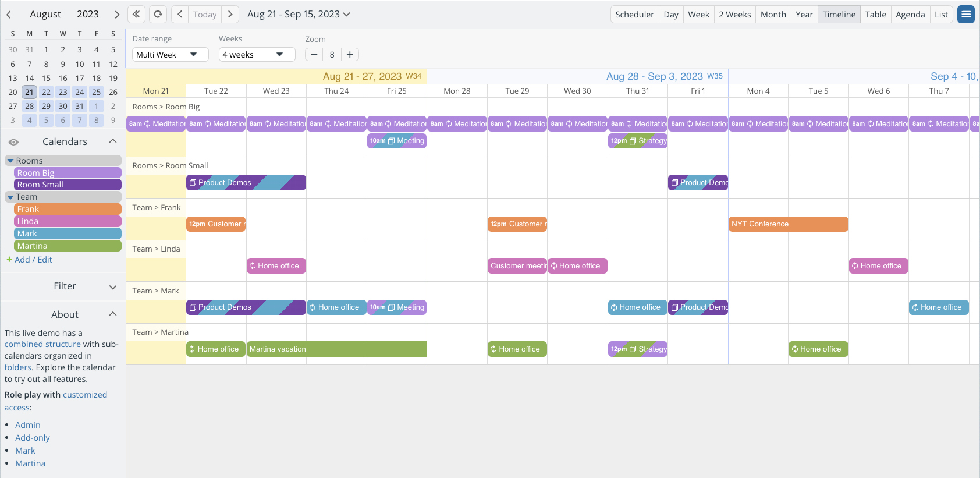The height and width of the screenshot is (478, 980).
Task: Collapse the Rooms folder
Action: 10,161
